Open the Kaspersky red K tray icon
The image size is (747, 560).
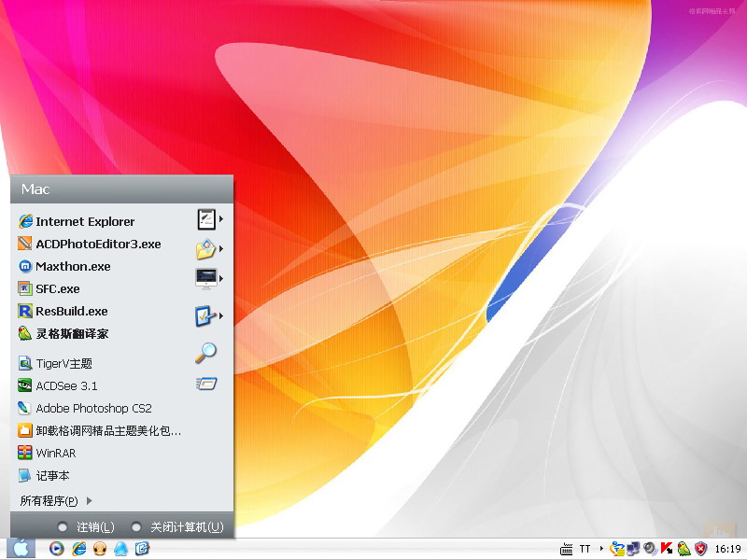(x=667, y=549)
